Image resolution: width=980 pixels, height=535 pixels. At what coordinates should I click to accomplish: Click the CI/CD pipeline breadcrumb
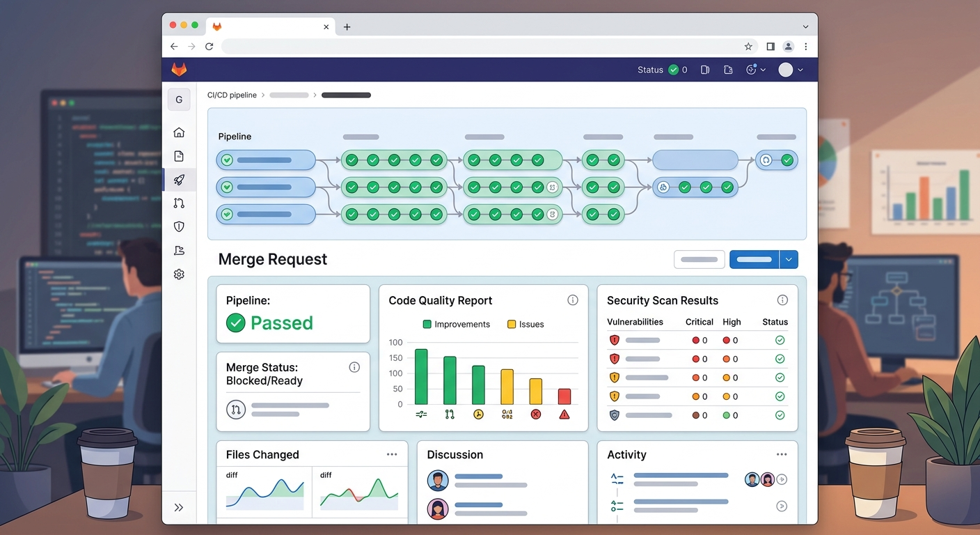[232, 95]
